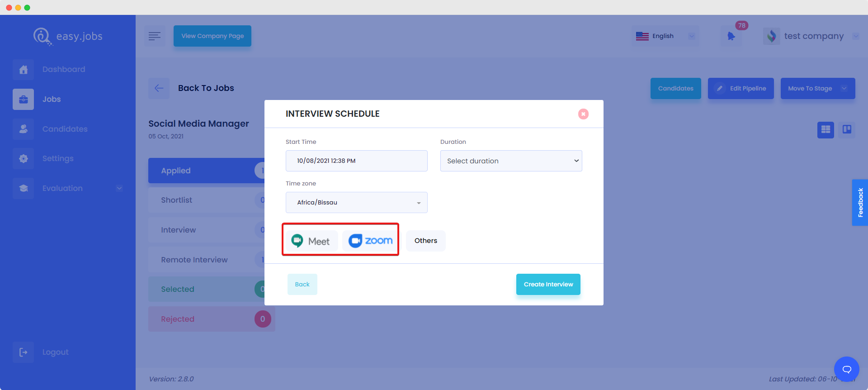Click Logout in sidebar
The height and width of the screenshot is (390, 868).
click(x=56, y=352)
